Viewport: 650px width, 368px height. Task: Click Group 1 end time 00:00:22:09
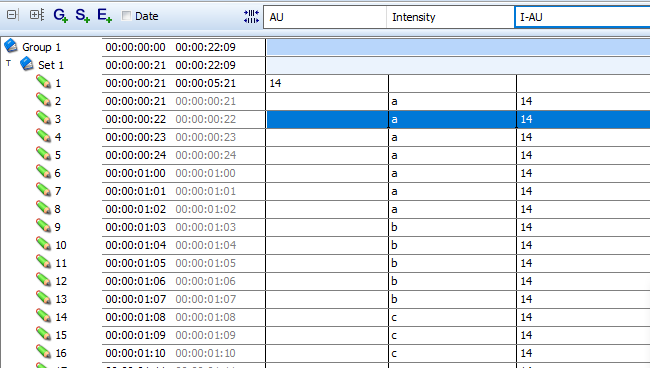coord(206,47)
